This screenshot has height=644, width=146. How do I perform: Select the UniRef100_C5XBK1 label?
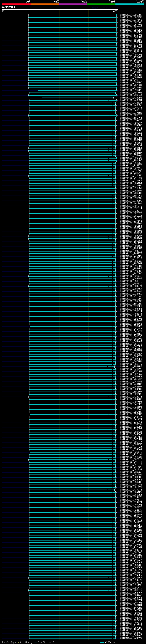(131, 32)
